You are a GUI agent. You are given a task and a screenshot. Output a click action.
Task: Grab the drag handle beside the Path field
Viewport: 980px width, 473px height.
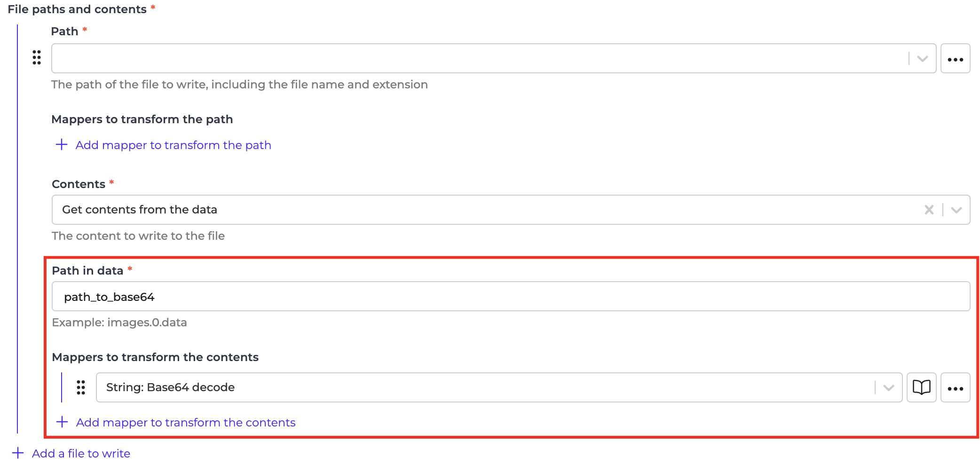(37, 57)
